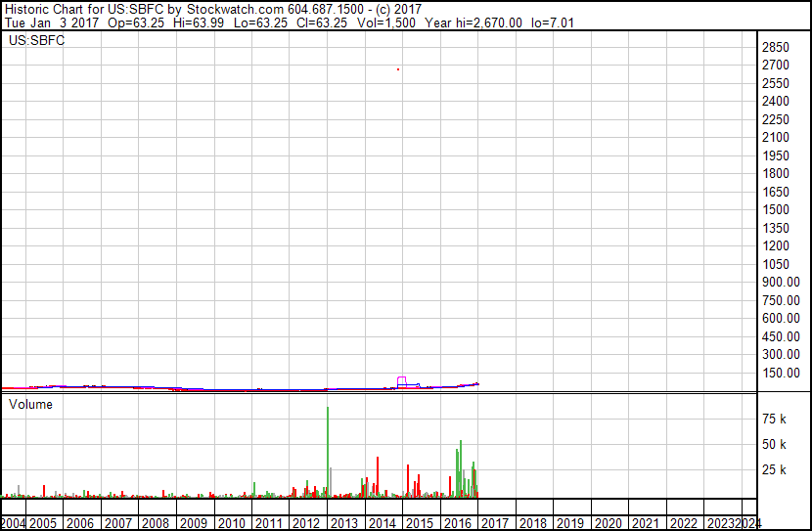Click the 2250 price axis label

(775, 119)
